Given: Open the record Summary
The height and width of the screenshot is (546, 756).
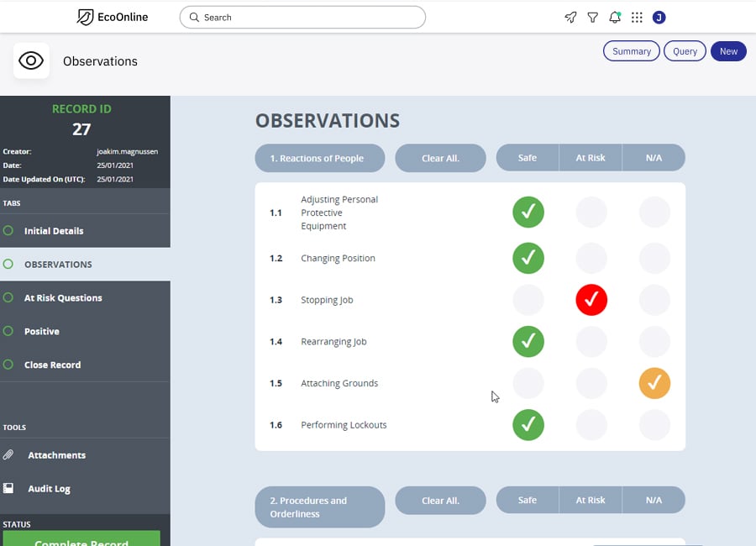Looking at the screenshot, I should (631, 50).
